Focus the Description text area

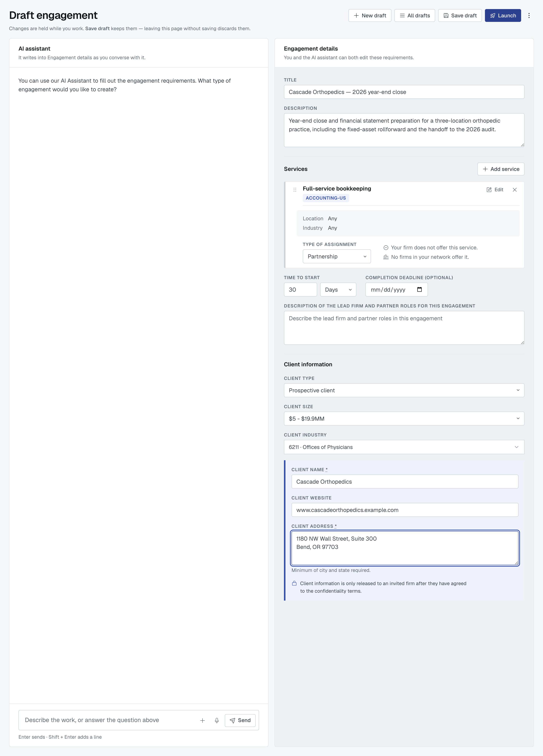point(404,130)
